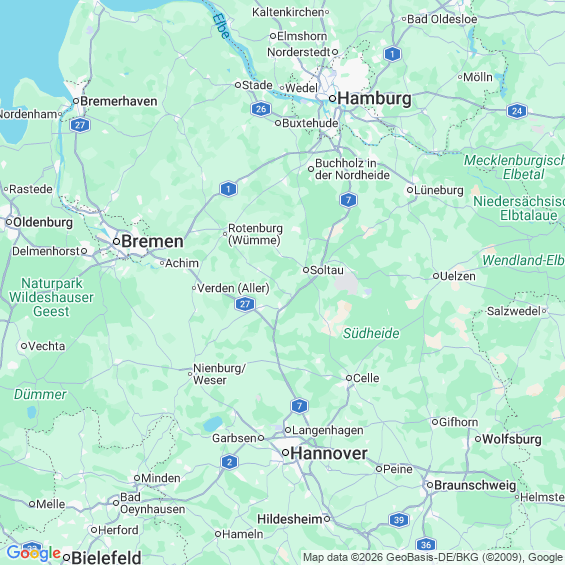This screenshot has height=565, width=565.
Task: Click the Map data copyright text
Action: pyautogui.click(x=433, y=557)
